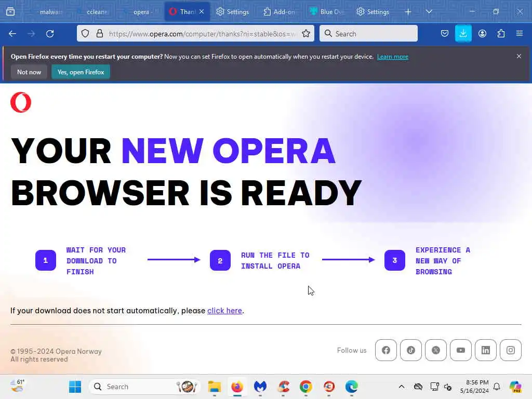The width and height of the screenshot is (532, 399).
Task: Open Opera's Facebook page
Action: (x=386, y=350)
